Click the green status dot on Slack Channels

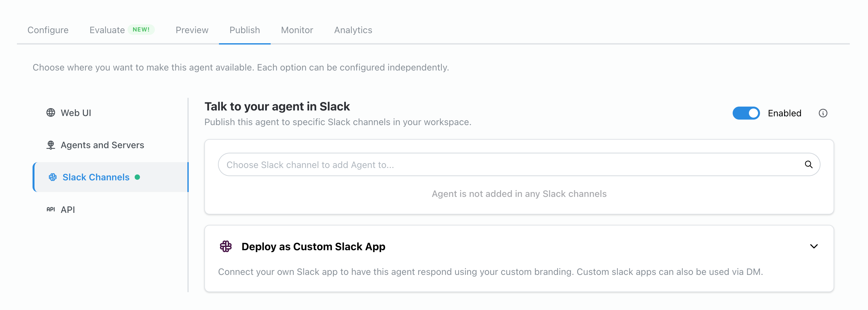(x=138, y=177)
